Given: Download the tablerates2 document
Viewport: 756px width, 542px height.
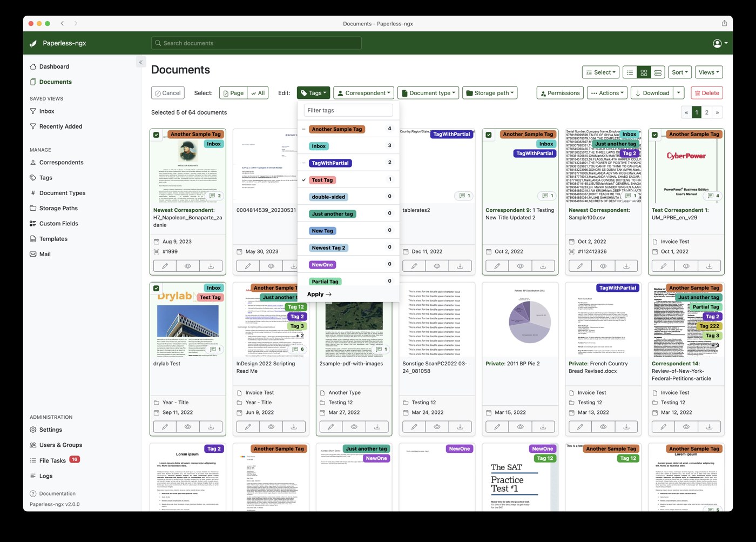Looking at the screenshot, I should 460,266.
